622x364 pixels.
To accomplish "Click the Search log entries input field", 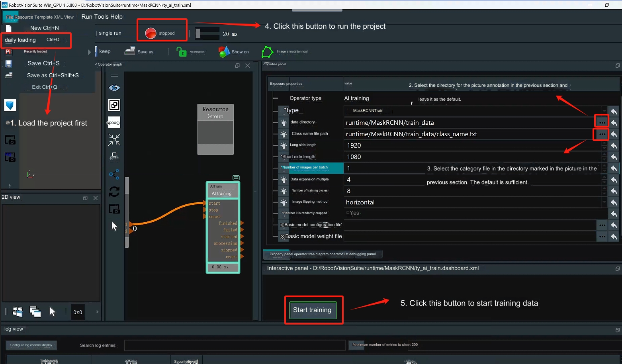I will (235, 345).
